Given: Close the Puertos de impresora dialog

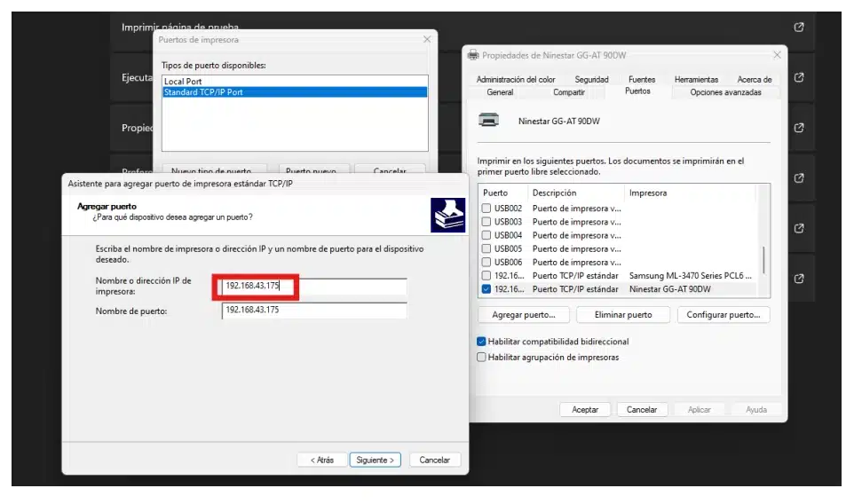Looking at the screenshot, I should click(427, 40).
